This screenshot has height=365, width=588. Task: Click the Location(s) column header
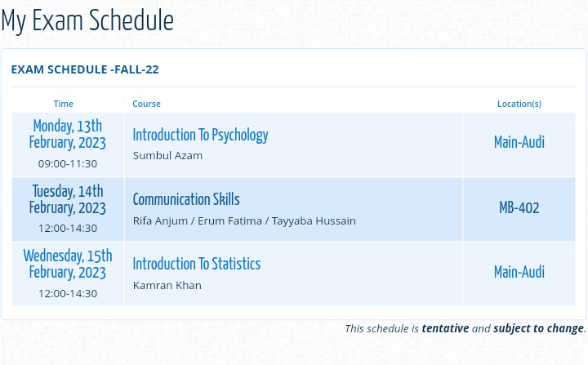519,104
